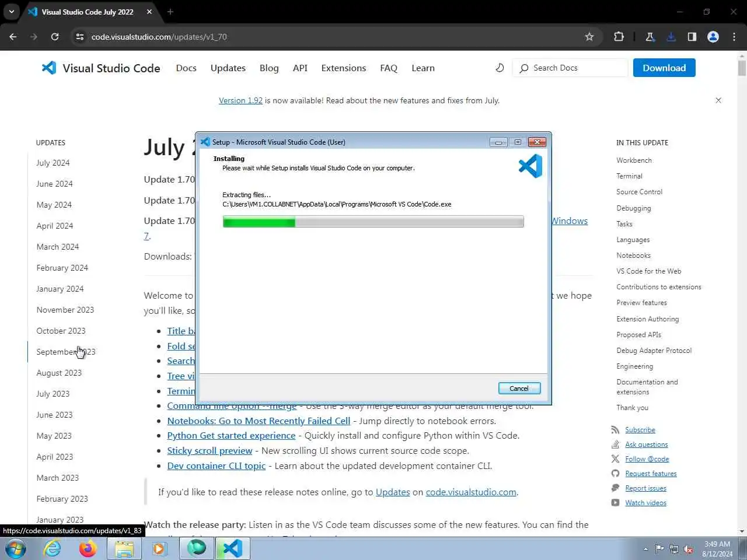The image size is (747, 560).
Task: Click the page vertical scrollbar thumb
Action: click(x=742, y=67)
